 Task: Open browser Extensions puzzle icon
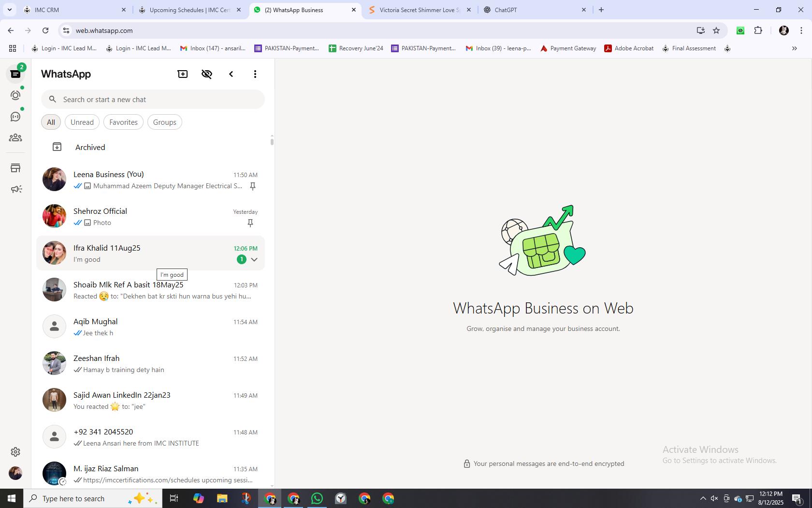[758, 30]
